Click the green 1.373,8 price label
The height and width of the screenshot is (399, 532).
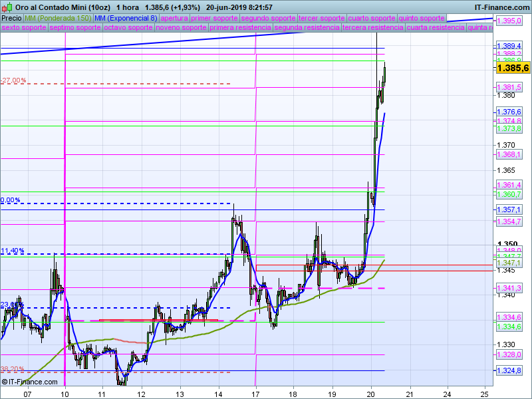[509, 128]
